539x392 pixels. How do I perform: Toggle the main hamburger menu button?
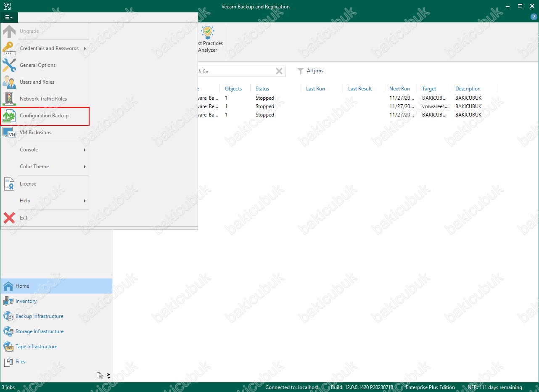coord(9,17)
